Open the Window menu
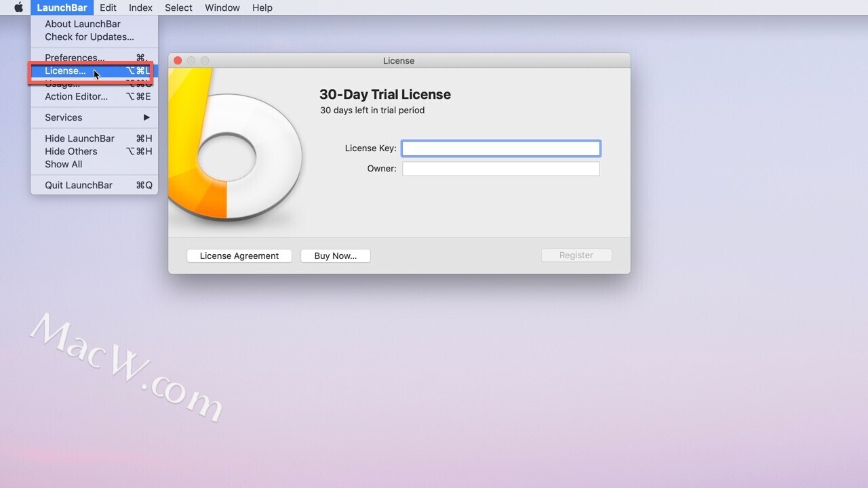 coord(222,7)
